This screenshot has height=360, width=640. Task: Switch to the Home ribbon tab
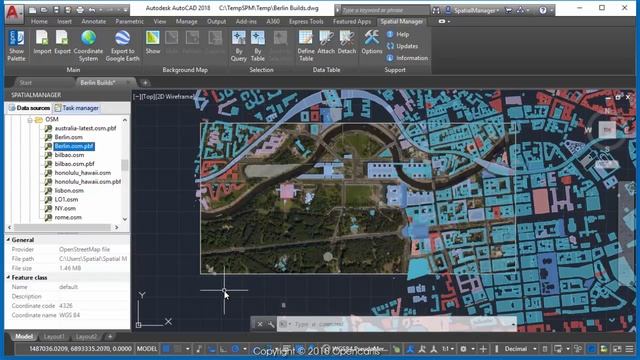click(39, 21)
